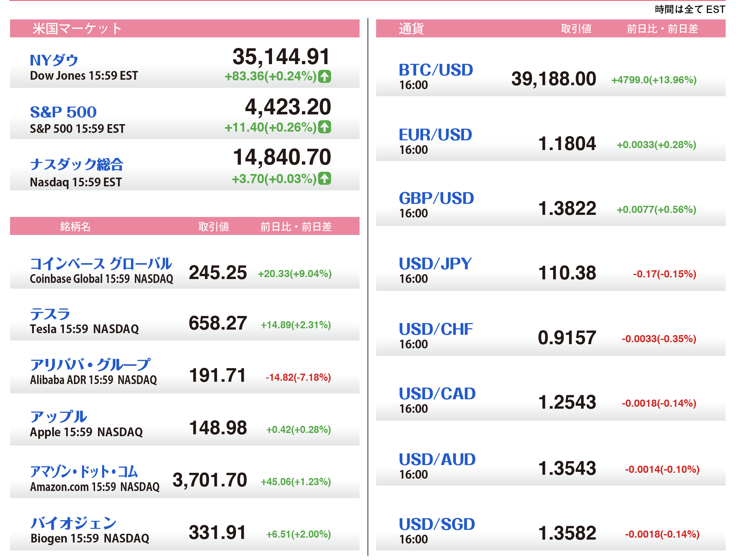Click the 通貨 section header
Screen dimensions: 736x560
click(x=411, y=29)
